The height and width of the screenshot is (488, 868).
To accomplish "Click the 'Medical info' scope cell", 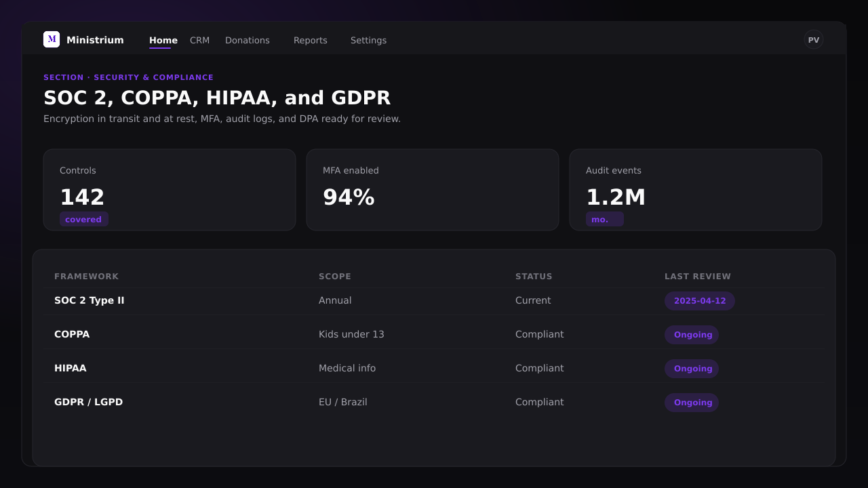I will coord(347,368).
